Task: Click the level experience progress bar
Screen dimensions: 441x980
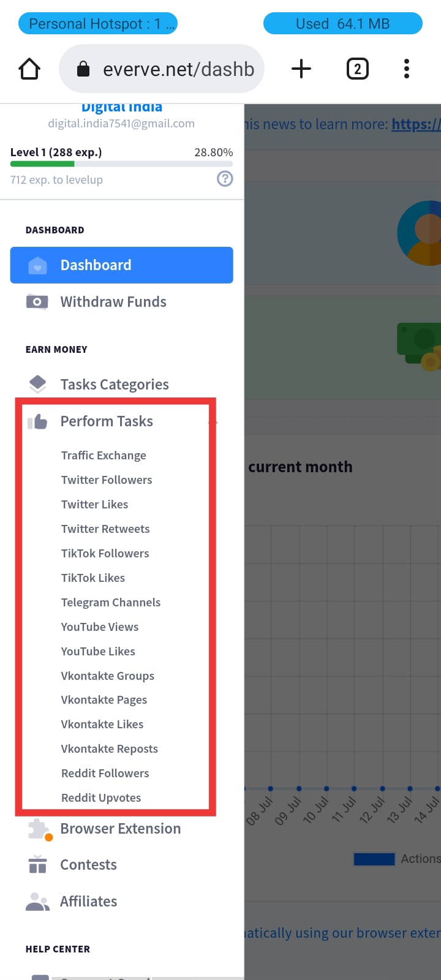Action: click(121, 164)
